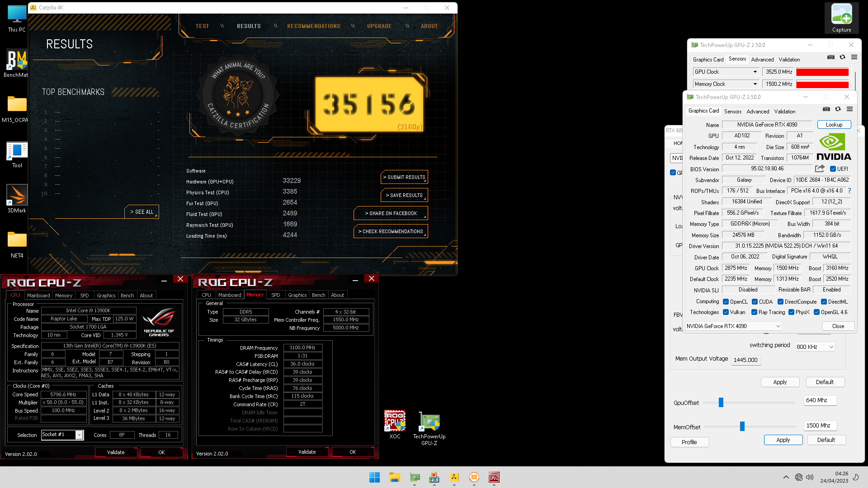Click SAVE RESULTS in Catzilla

click(x=404, y=195)
